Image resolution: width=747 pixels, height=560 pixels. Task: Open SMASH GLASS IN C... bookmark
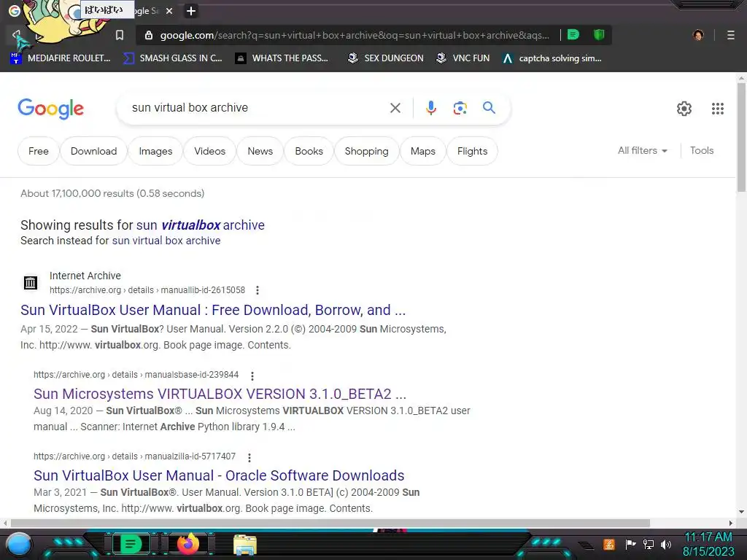pyautogui.click(x=173, y=58)
